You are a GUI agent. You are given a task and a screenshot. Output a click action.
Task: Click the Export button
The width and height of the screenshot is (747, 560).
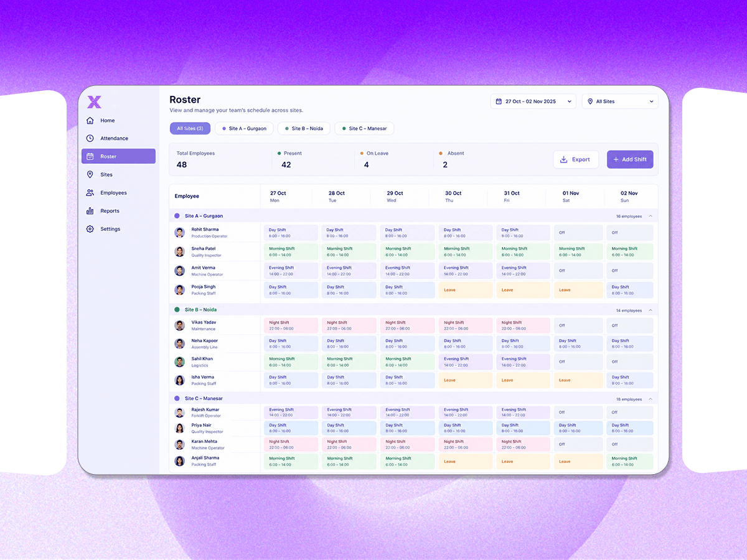576,159
